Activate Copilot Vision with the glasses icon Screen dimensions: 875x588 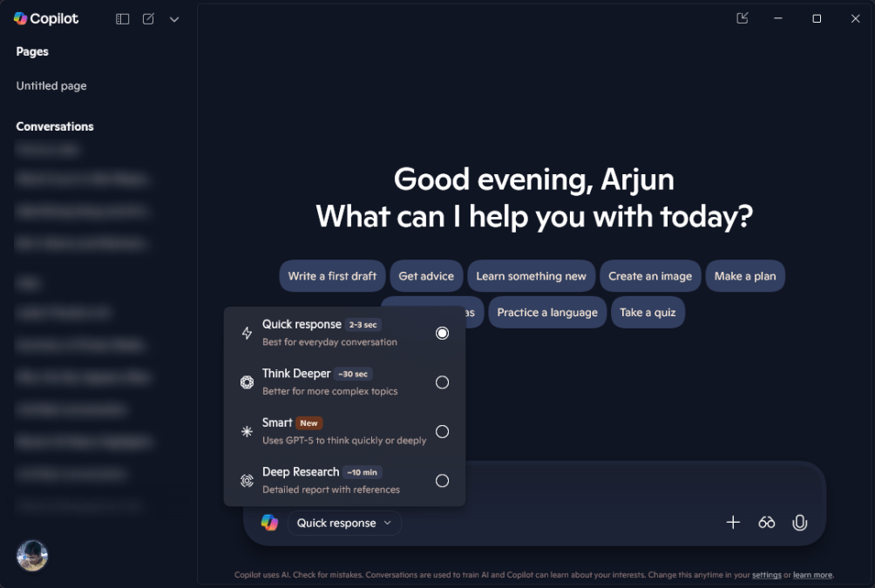tap(766, 522)
